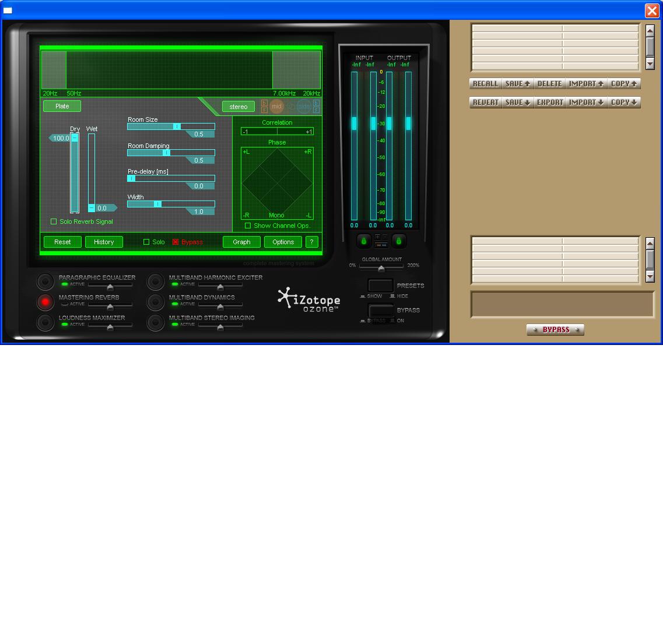Click the IMPORT down-arrow button
The height and width of the screenshot is (644, 663).
[586, 102]
